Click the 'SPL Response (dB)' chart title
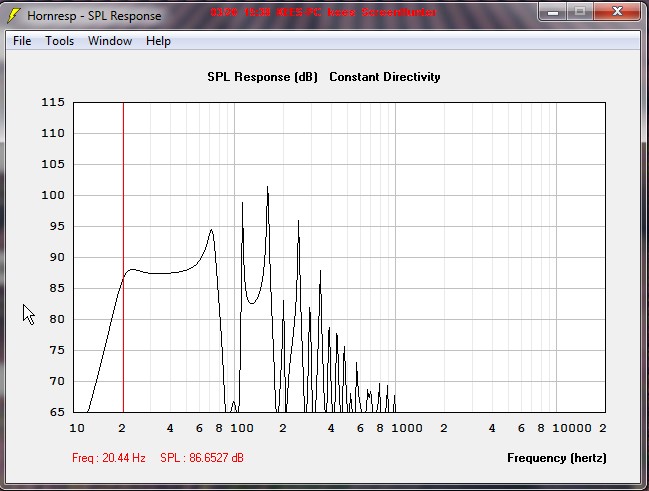The width and height of the screenshot is (649, 491). pos(262,77)
